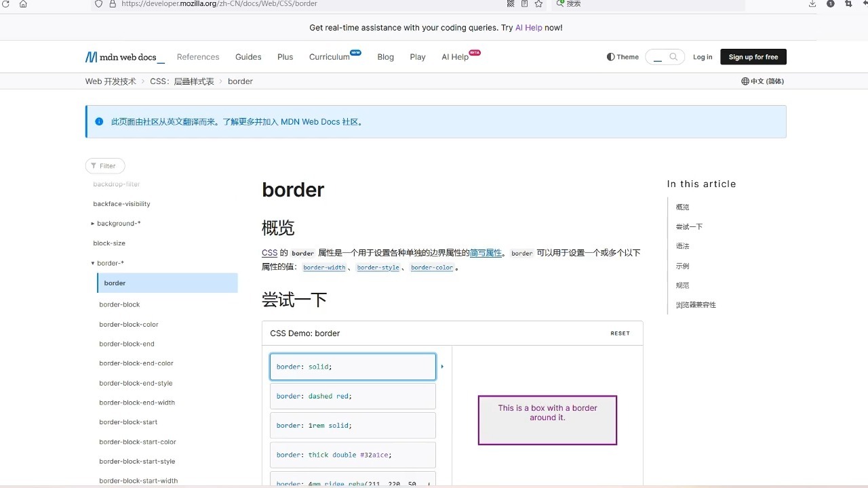The image size is (868, 488).
Task: Click the MDN search input field
Action: [665, 57]
